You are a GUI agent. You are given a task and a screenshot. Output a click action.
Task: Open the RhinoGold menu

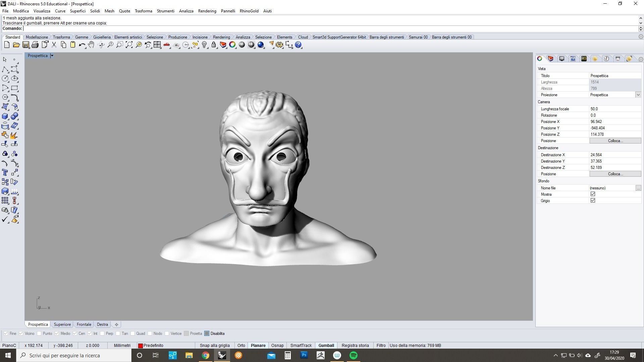249,11
